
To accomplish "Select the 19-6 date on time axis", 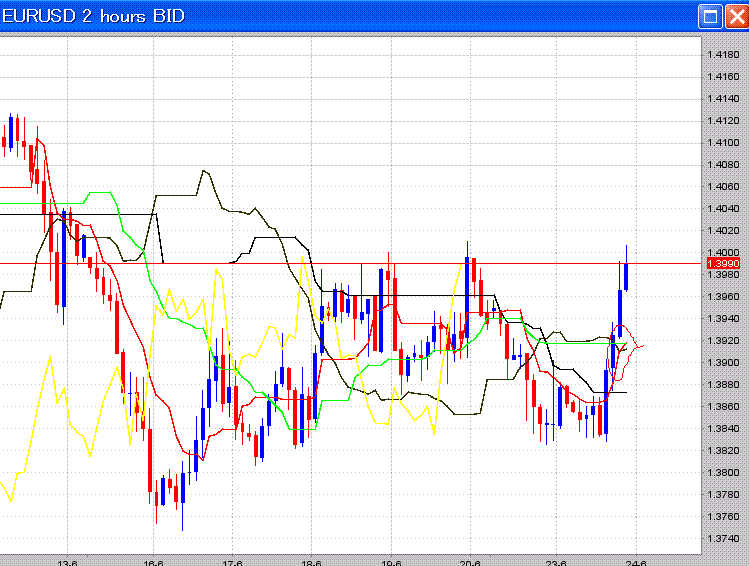I will [x=392, y=561].
